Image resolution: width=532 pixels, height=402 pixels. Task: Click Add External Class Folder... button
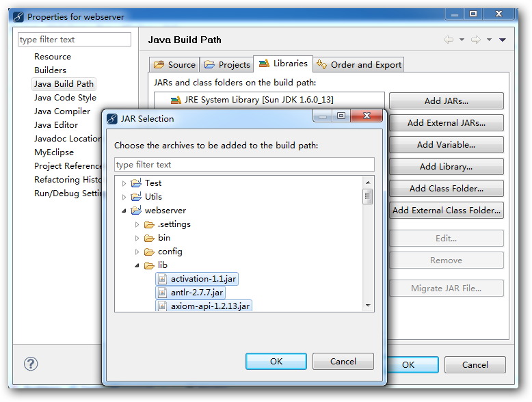446,211
